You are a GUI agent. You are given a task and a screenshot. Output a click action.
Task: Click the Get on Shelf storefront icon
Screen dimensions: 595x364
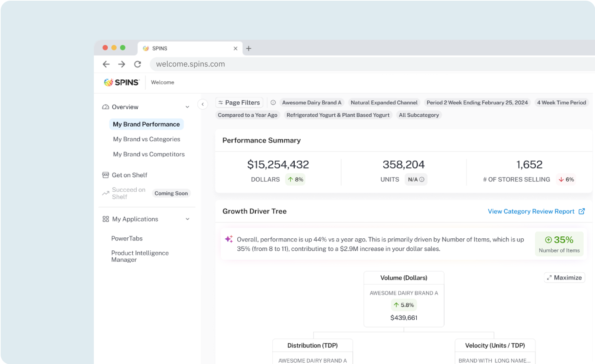point(105,175)
